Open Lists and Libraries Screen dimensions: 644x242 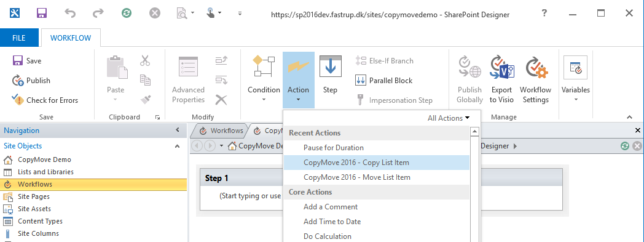45,172
